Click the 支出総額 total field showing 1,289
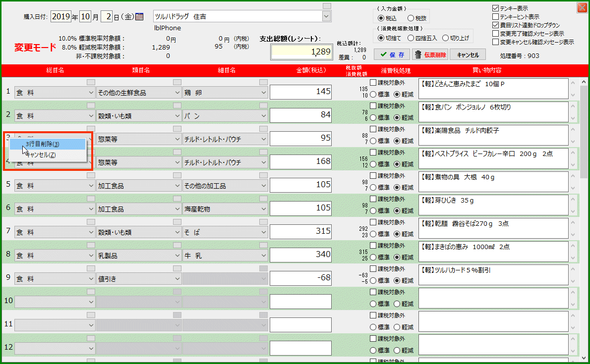 301,52
